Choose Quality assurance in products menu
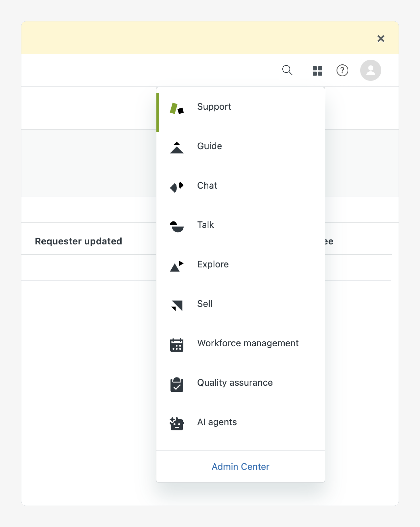420x527 pixels. coord(235,382)
